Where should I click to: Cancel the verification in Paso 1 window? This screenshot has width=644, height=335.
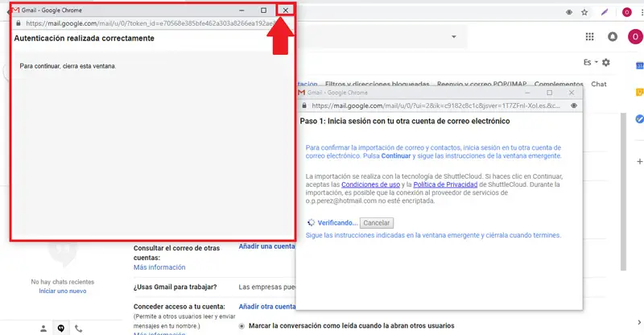click(376, 223)
